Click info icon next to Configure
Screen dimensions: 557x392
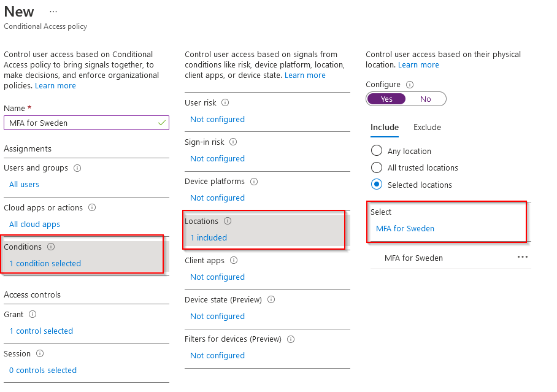410,85
